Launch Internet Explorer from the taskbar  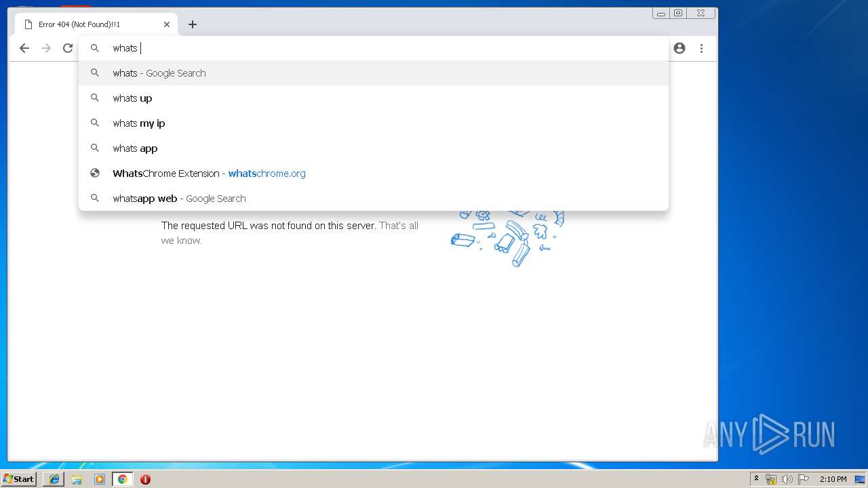[x=54, y=479]
